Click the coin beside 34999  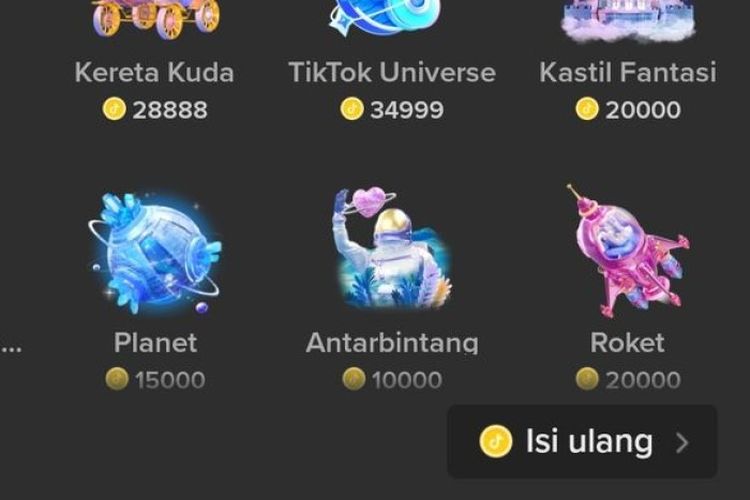click(x=352, y=109)
